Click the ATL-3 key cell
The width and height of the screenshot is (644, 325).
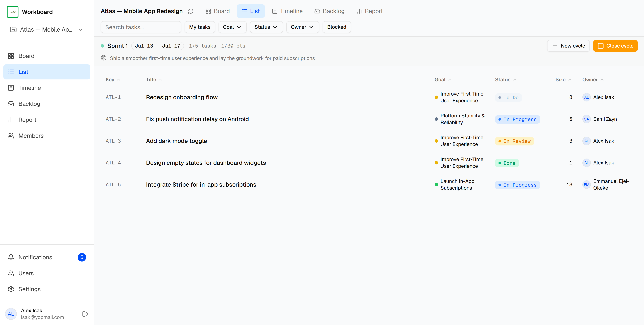[x=113, y=141]
